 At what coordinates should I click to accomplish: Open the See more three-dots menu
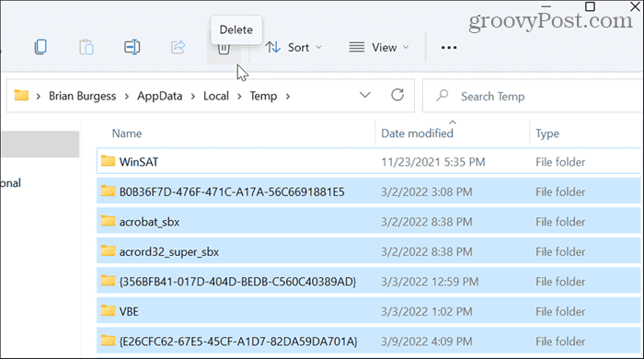coord(449,48)
